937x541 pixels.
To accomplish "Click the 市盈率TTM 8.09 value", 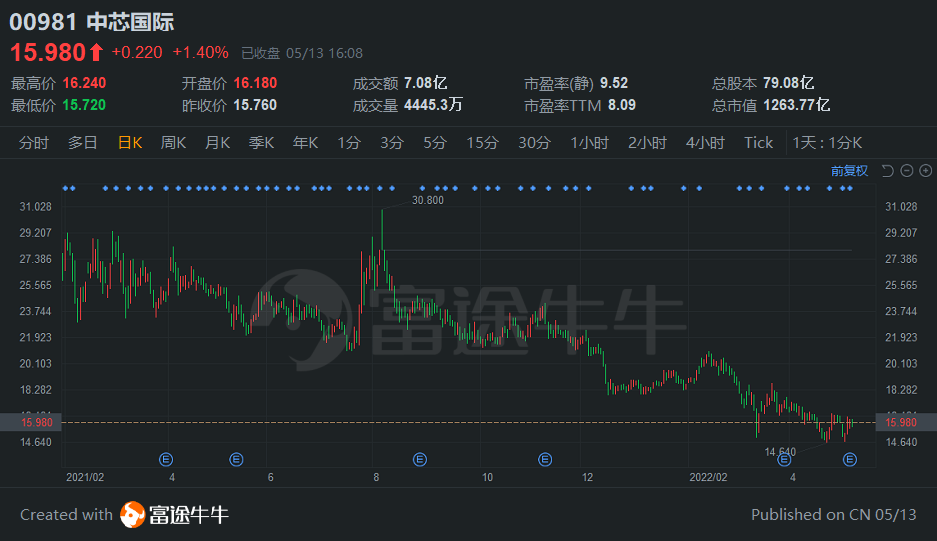I will pyautogui.click(x=622, y=105).
